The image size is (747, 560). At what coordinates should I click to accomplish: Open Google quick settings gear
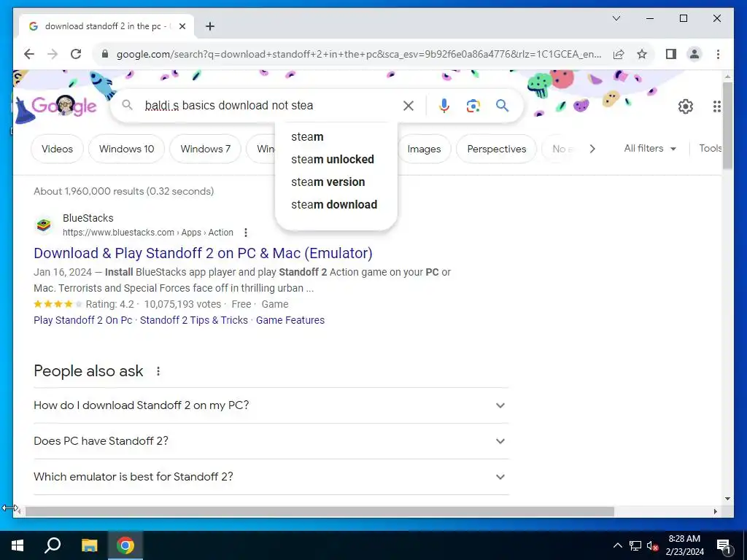tap(685, 106)
